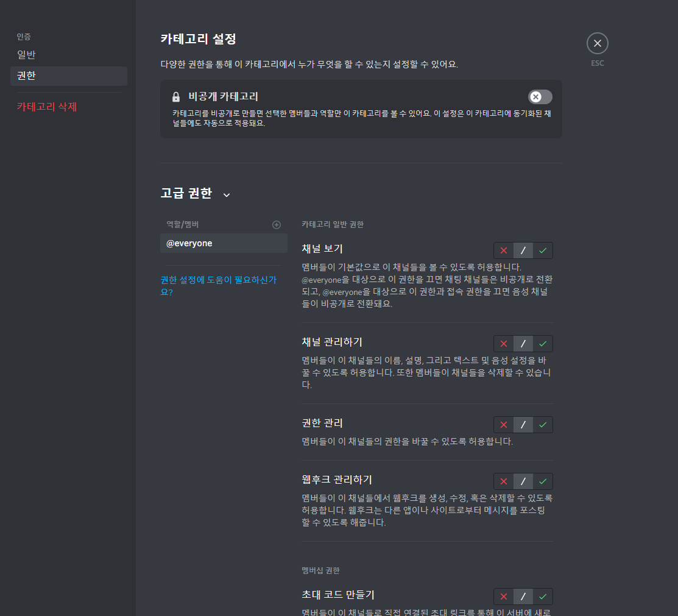Image resolution: width=678 pixels, height=616 pixels.
Task: Select the 권한 sidebar tab
Action: point(69,76)
